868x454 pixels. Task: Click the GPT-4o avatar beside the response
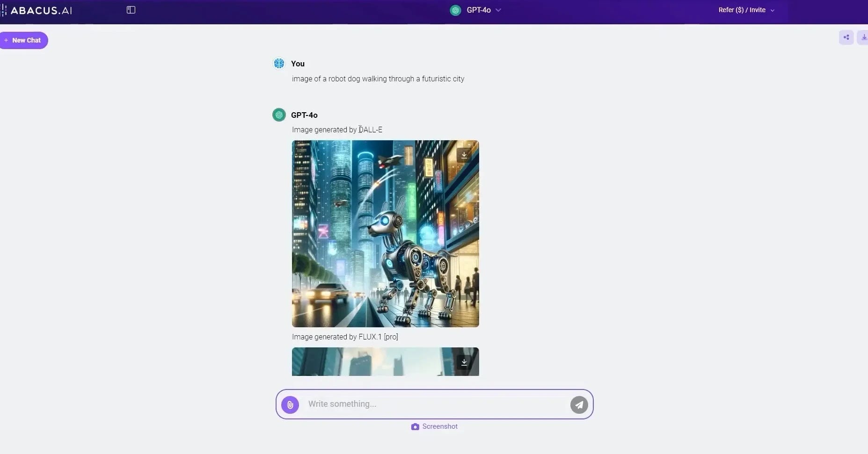279,115
